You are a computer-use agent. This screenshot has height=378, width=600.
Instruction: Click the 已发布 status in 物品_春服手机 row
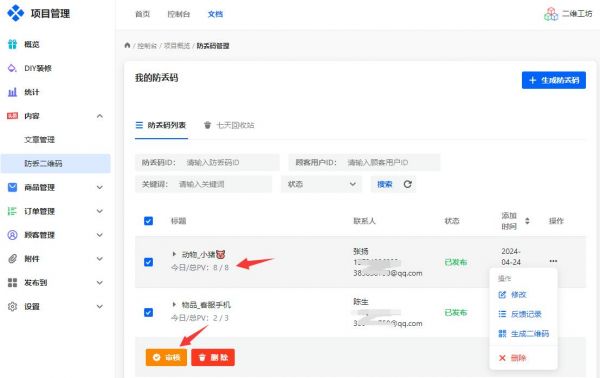click(455, 313)
